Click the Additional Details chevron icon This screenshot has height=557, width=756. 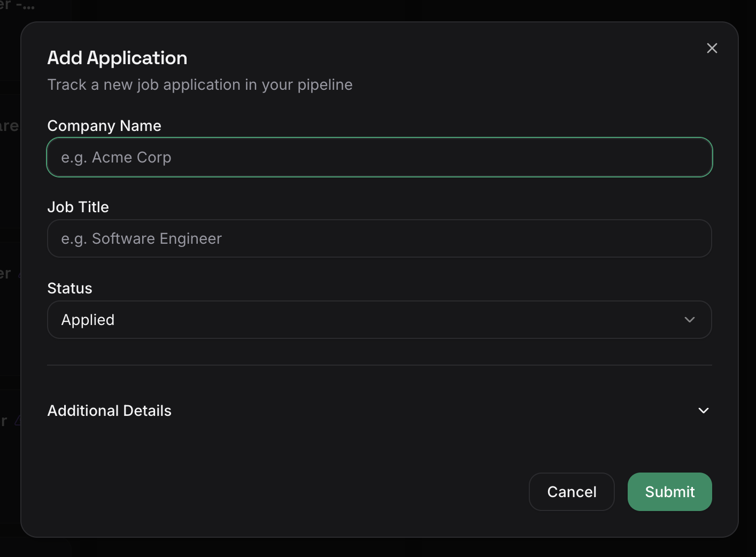[704, 411]
